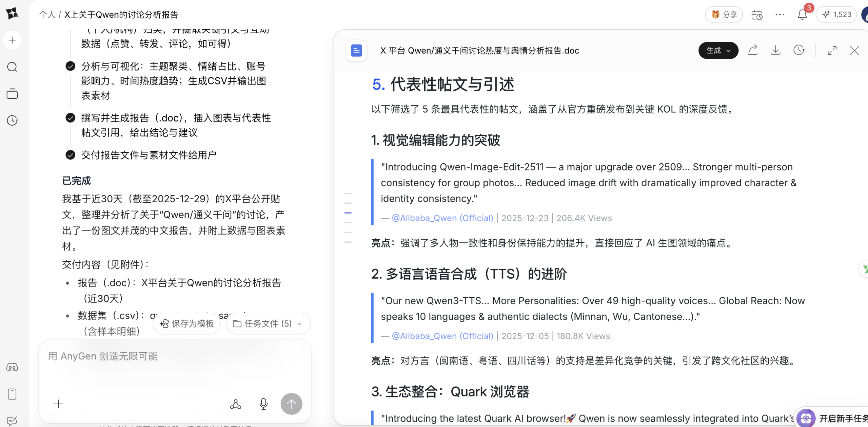Open the @Alibaba_Qwen (Official) profile link
The width and height of the screenshot is (868, 427).
(442, 218)
